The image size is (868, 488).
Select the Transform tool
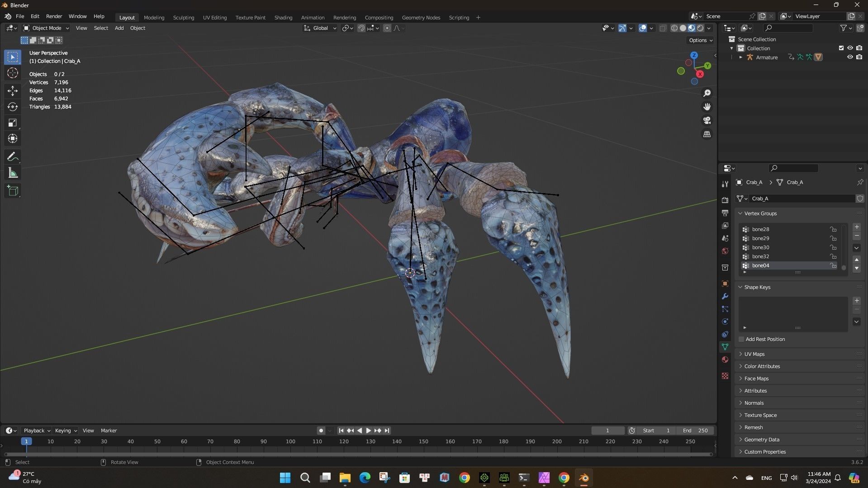coord(13,139)
